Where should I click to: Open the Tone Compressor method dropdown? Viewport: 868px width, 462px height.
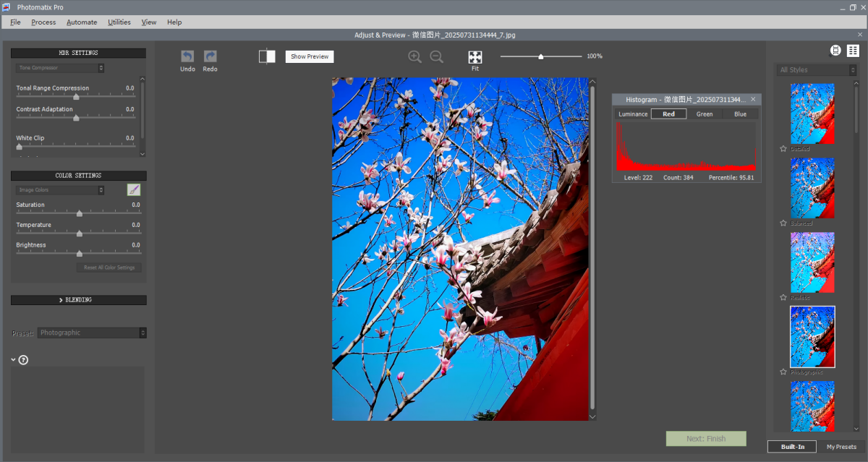pyautogui.click(x=60, y=68)
